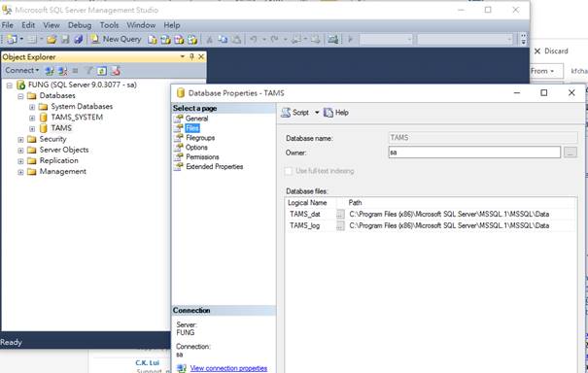Click the Stop icon in Object Explorer toolbar

point(75,71)
